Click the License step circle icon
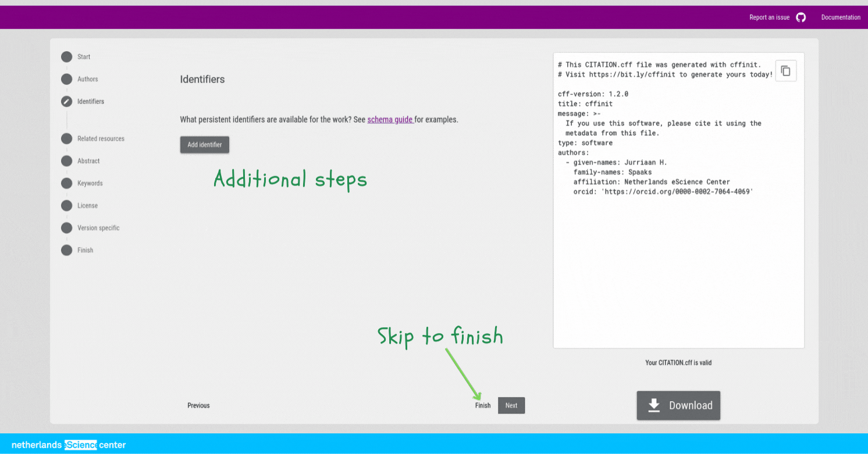 pos(67,206)
